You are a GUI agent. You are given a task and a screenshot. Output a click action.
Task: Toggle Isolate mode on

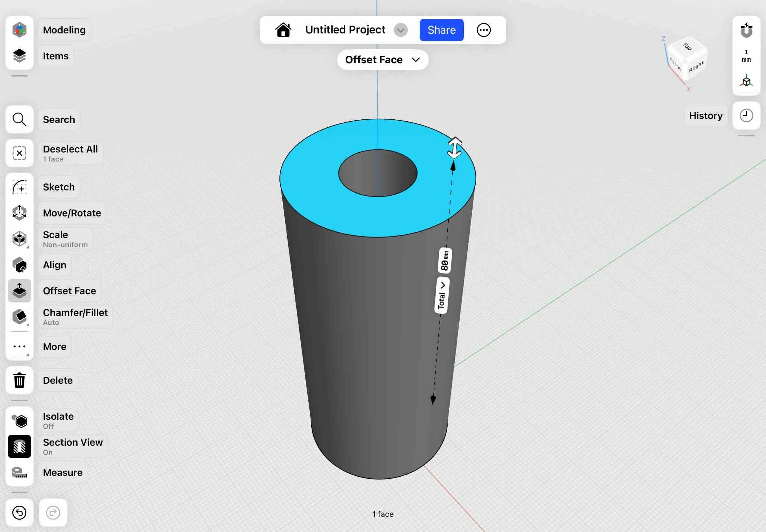coord(19,421)
